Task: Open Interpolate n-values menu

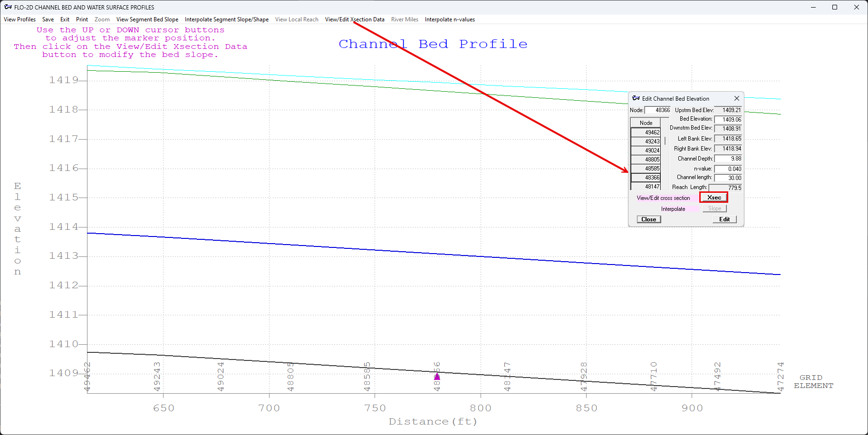Action: [450, 19]
